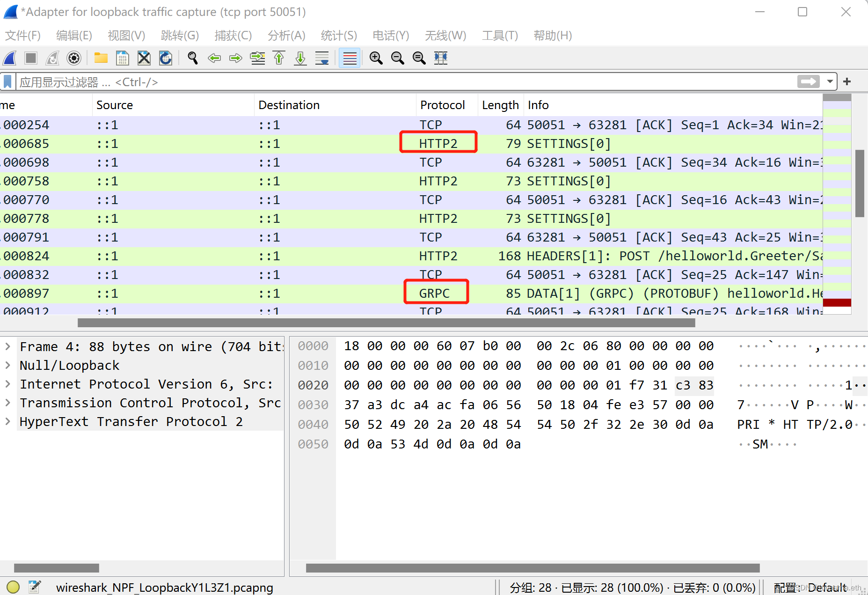Open the 捕获(C) menu
Screen dimensions: 868x595
click(x=233, y=36)
